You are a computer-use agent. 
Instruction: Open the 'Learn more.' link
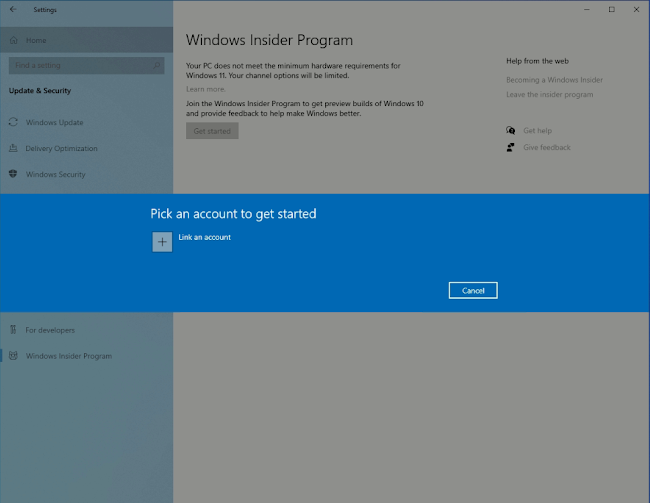tap(206, 89)
